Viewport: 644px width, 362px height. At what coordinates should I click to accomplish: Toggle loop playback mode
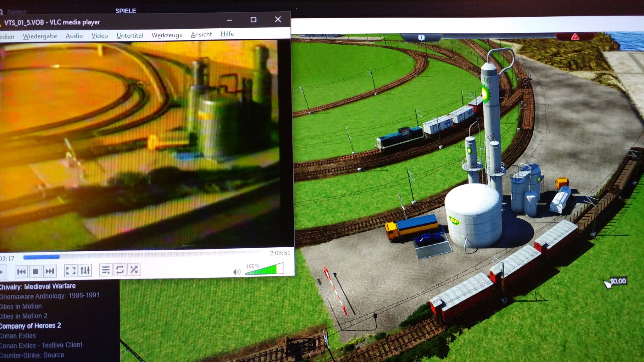click(x=120, y=269)
